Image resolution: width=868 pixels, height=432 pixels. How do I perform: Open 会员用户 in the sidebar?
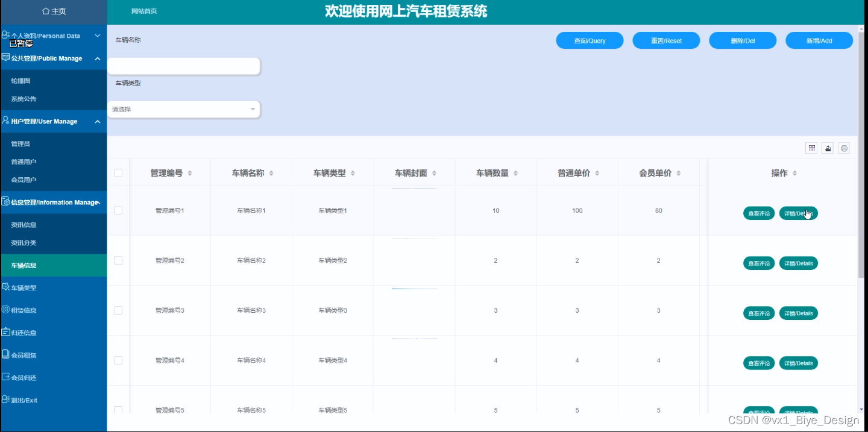24,180
